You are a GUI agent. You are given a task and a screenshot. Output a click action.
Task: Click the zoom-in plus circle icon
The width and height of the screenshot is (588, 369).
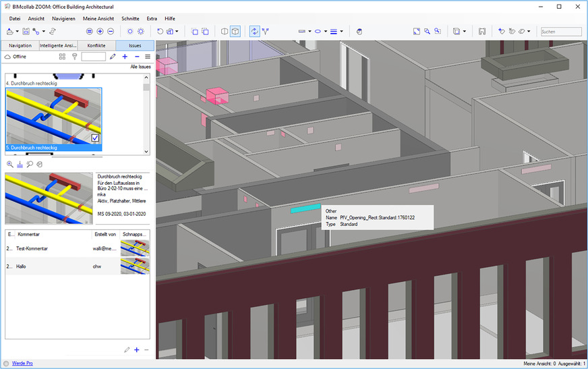tap(100, 32)
